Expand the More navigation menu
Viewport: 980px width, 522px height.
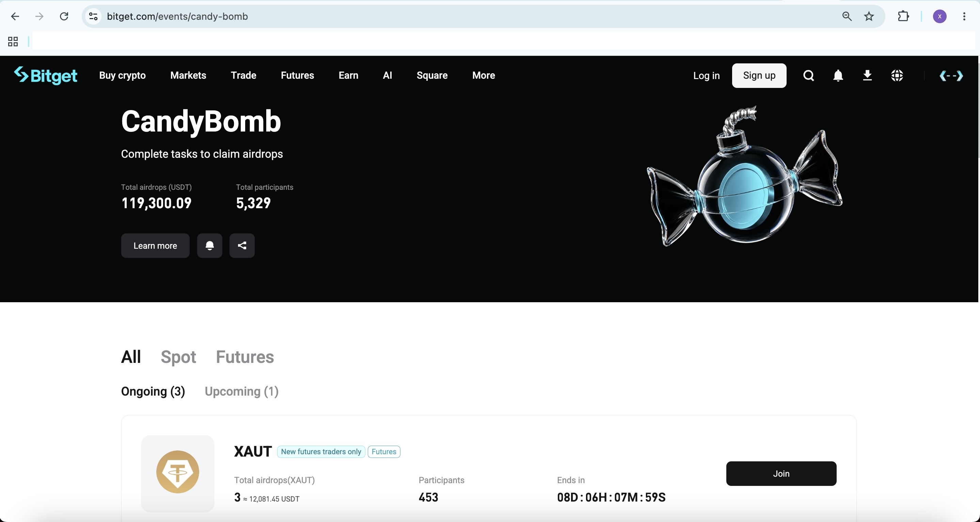click(484, 75)
